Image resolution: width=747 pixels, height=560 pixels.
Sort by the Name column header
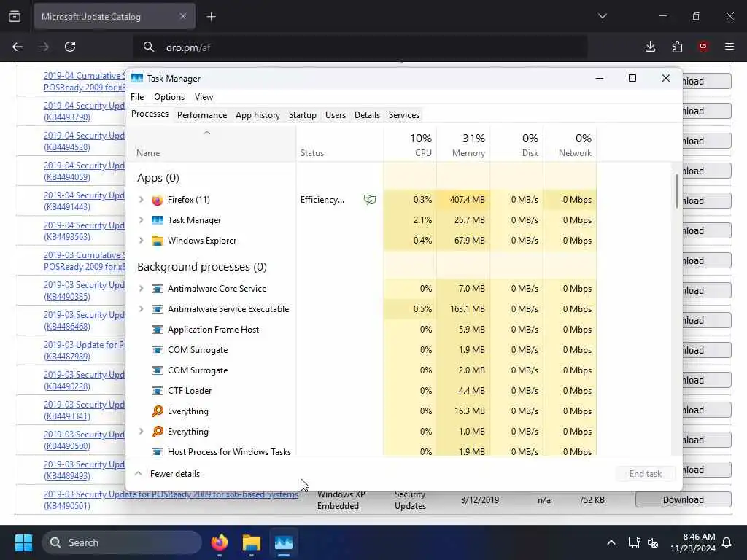211,144
